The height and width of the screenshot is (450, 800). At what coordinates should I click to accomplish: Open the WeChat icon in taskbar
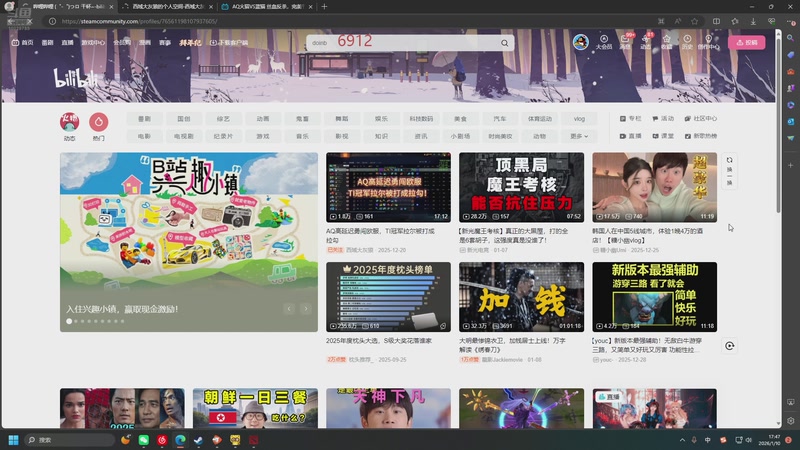pos(144,440)
